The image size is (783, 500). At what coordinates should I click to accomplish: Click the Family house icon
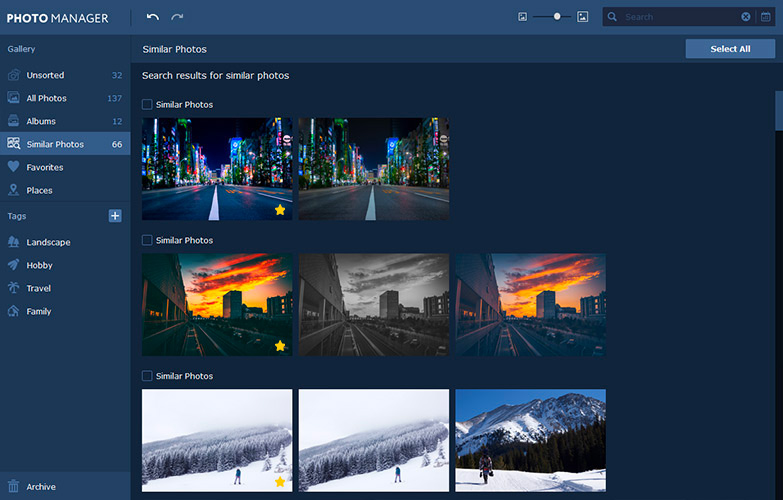13,311
